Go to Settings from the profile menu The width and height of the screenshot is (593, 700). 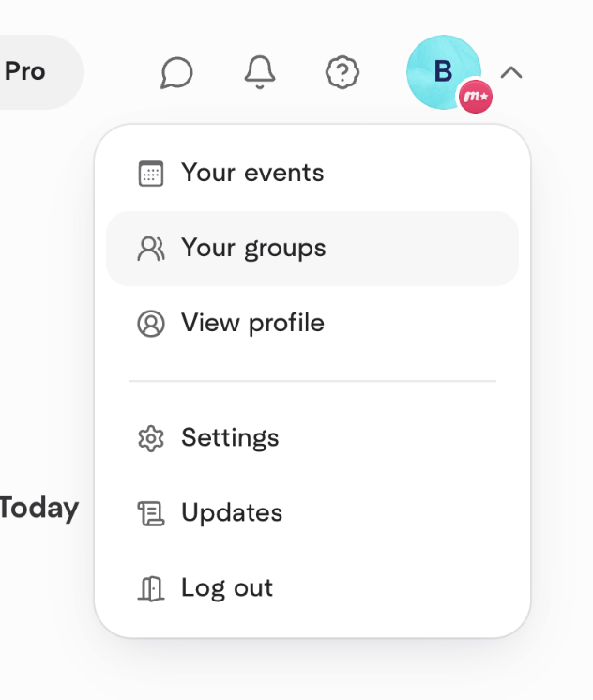point(230,438)
